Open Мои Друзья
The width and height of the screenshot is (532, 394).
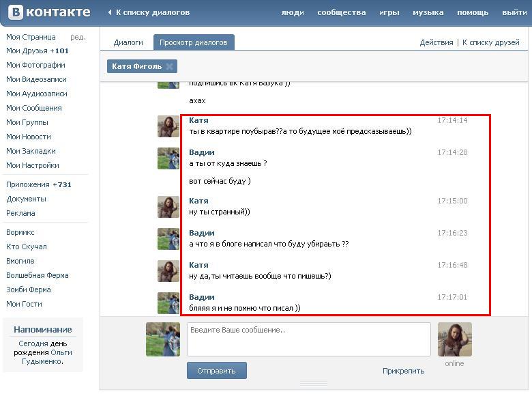click(x=27, y=51)
